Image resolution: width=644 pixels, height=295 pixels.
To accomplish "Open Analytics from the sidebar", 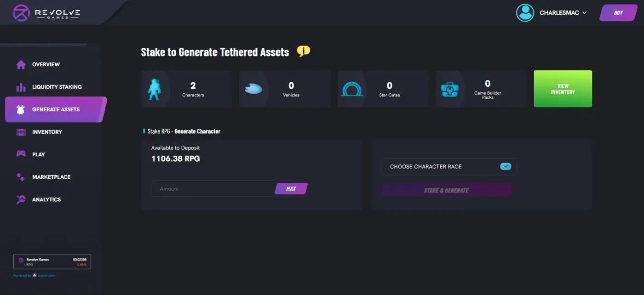I will point(46,199).
